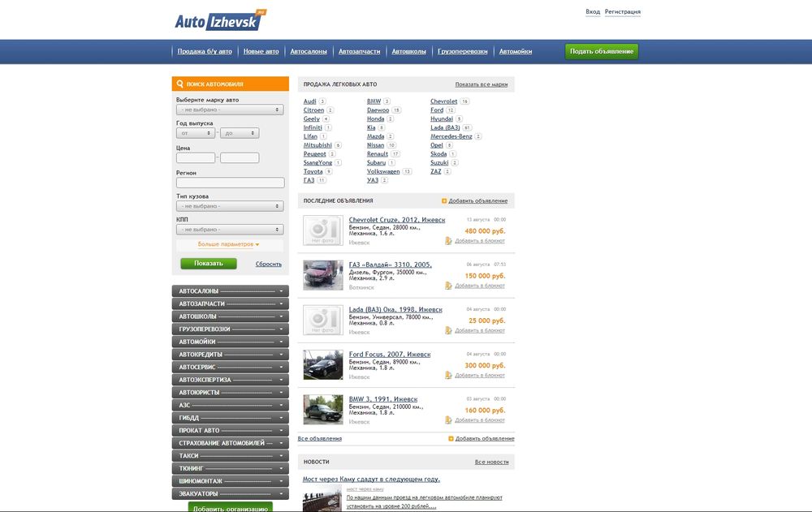Image resolution: width=812 pixels, height=512 pixels.
Task: Open Автошколы in the navbar
Action: click(409, 51)
